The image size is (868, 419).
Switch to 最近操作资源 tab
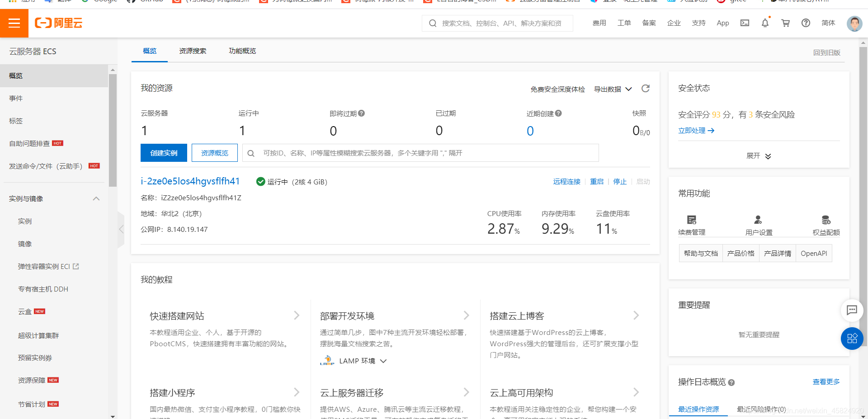pos(698,409)
